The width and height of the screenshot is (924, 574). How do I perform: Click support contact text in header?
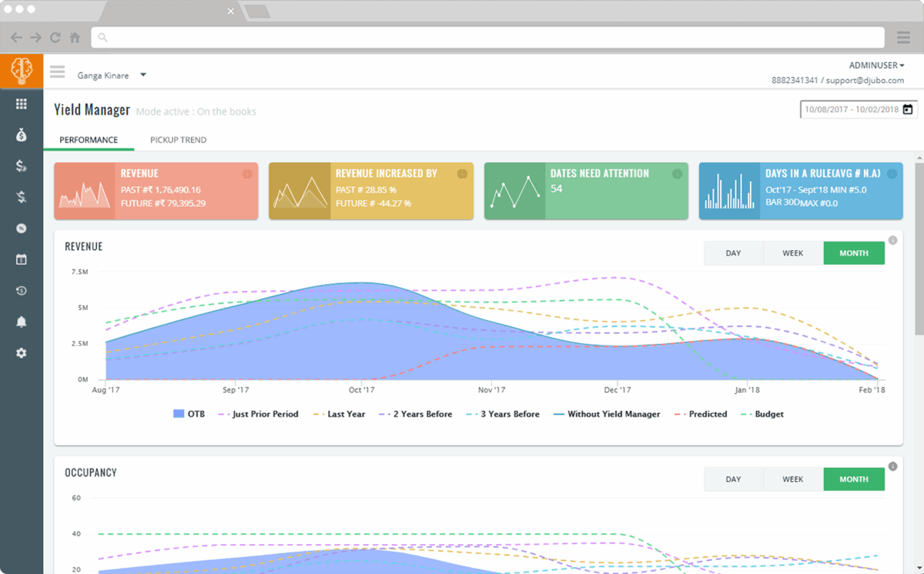(838, 81)
